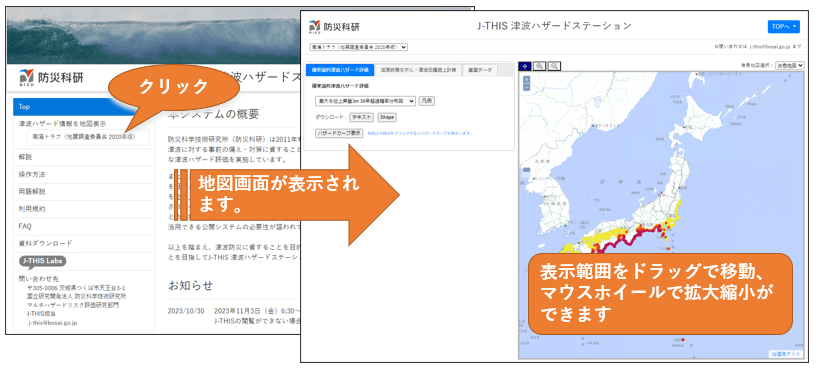Click 南海トラフ（地震調査委員会 2020年版） sidebar link

click(x=88, y=137)
